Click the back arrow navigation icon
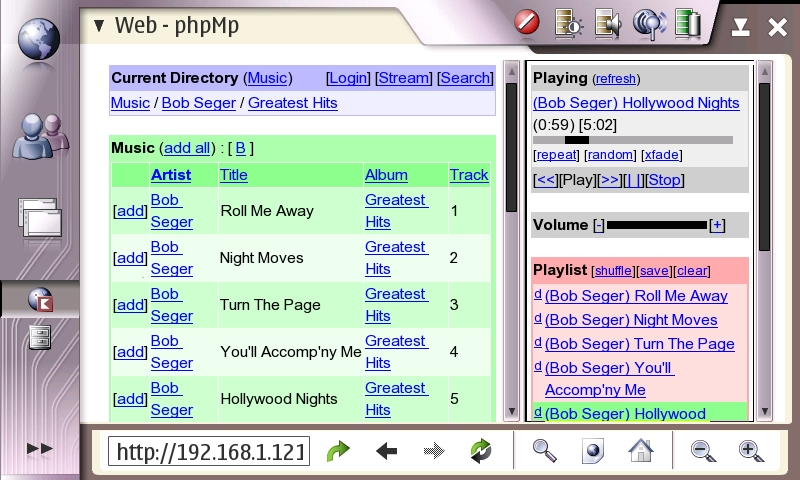Viewport: 800px width, 480px height. point(387,451)
